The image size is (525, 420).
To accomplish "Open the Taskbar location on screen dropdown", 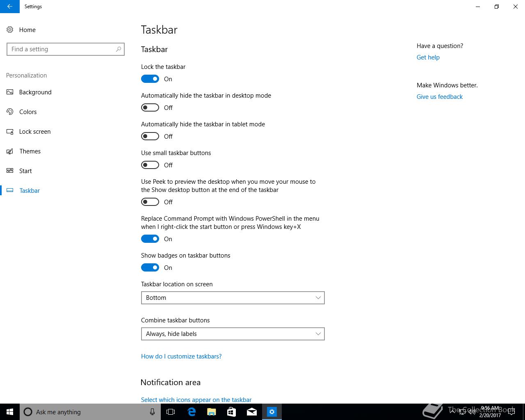I will click(x=233, y=298).
